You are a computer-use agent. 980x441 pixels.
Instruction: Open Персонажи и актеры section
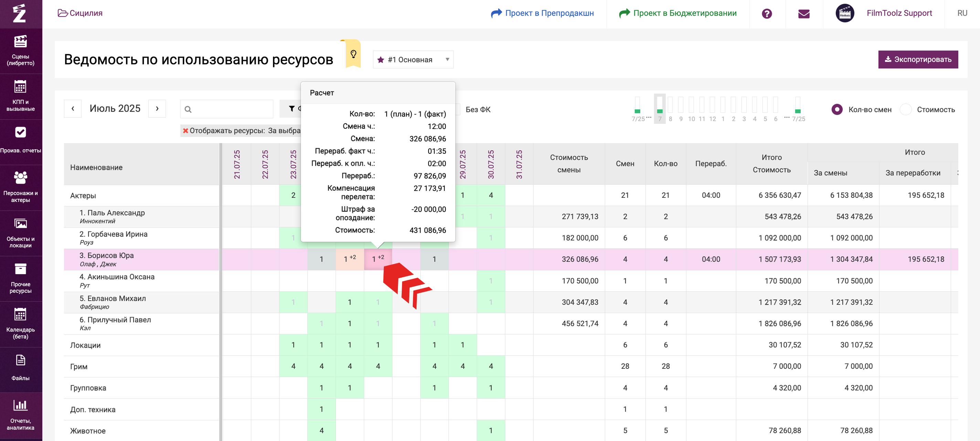(x=21, y=187)
